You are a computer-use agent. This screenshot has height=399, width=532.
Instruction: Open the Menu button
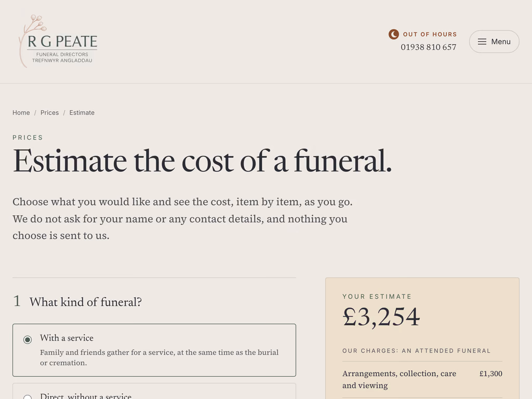[x=494, y=42]
